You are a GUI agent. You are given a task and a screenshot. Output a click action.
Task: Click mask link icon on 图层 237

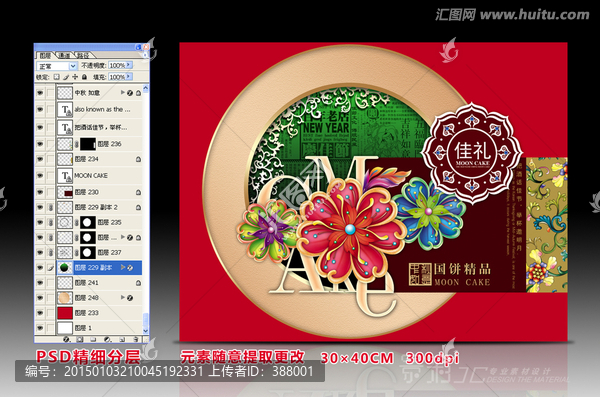(x=77, y=252)
